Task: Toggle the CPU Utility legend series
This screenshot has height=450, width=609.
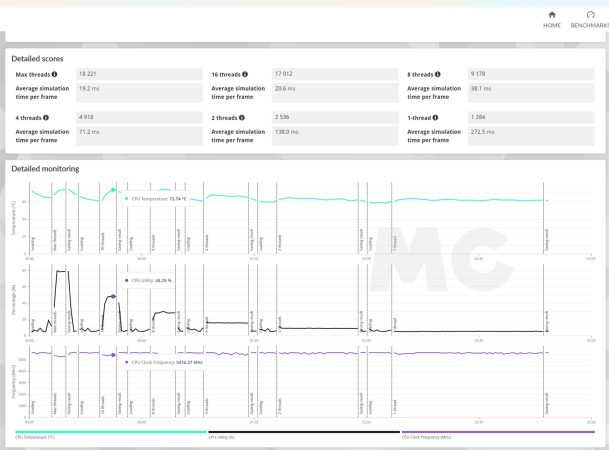Action: coord(221,437)
